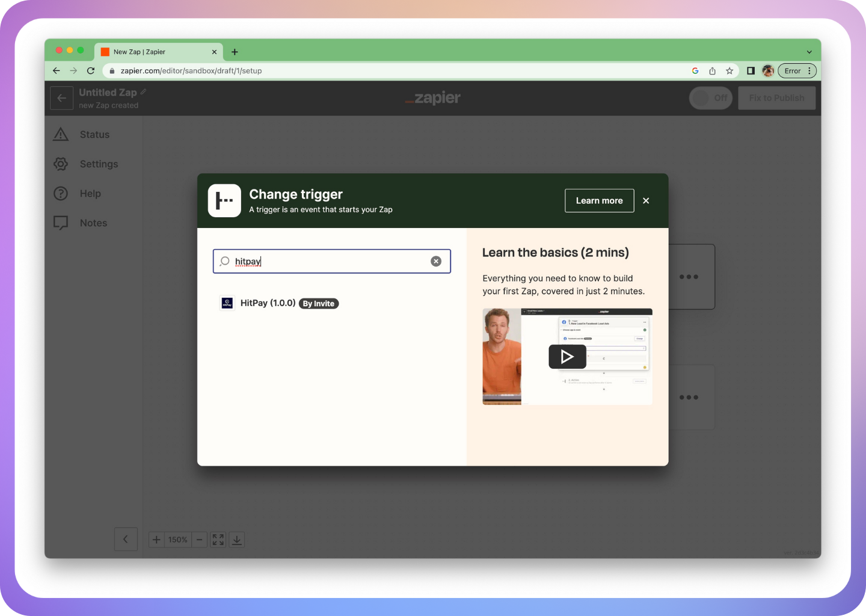Click the HitPay app icon
Image resolution: width=866 pixels, height=616 pixels.
tap(227, 303)
